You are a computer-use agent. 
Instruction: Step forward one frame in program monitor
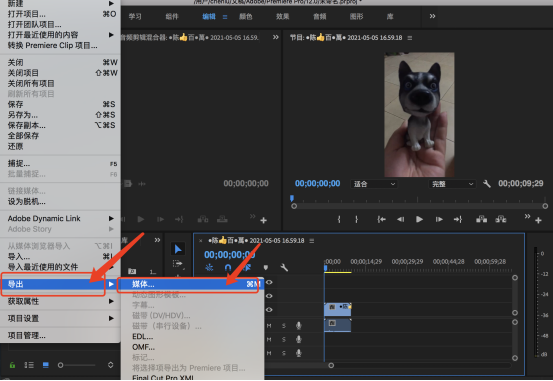pos(439,219)
